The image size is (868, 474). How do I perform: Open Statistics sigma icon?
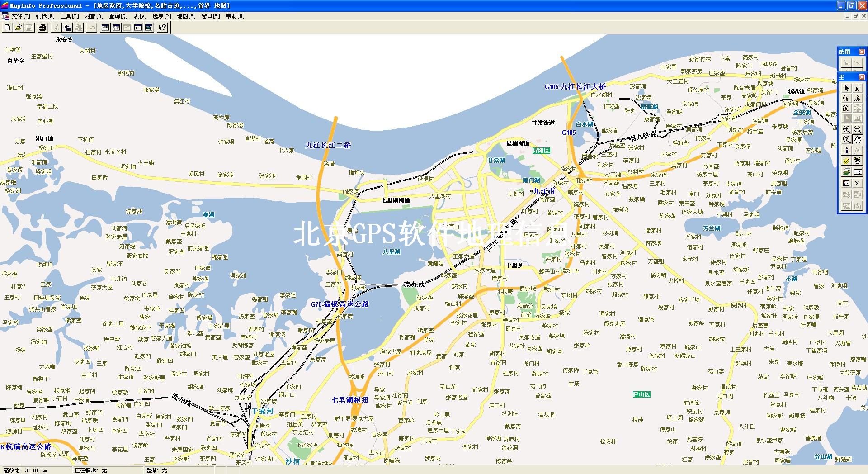857,183
